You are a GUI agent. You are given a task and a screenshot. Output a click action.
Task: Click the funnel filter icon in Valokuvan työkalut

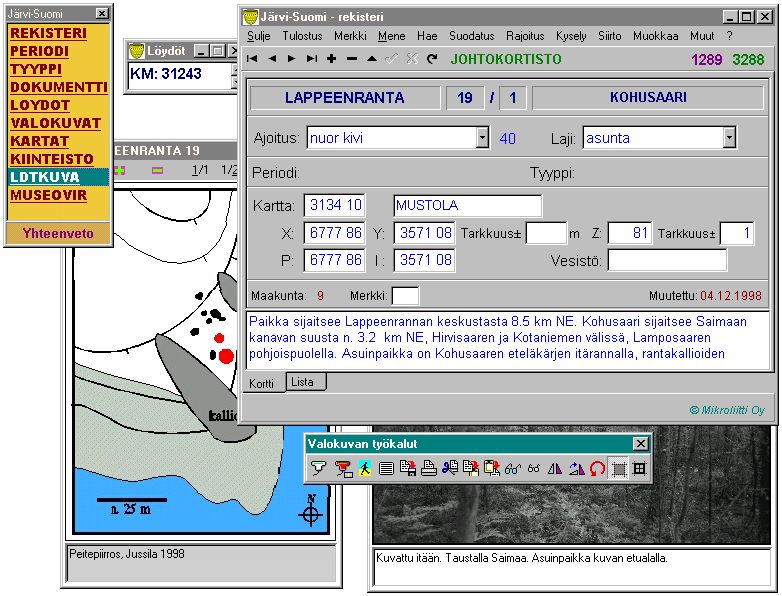click(318, 468)
